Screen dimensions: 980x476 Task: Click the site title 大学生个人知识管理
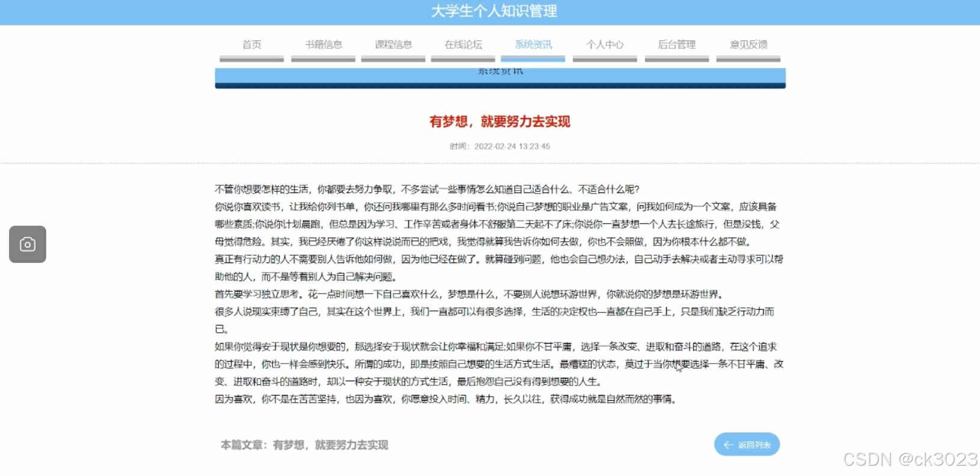tap(494, 11)
